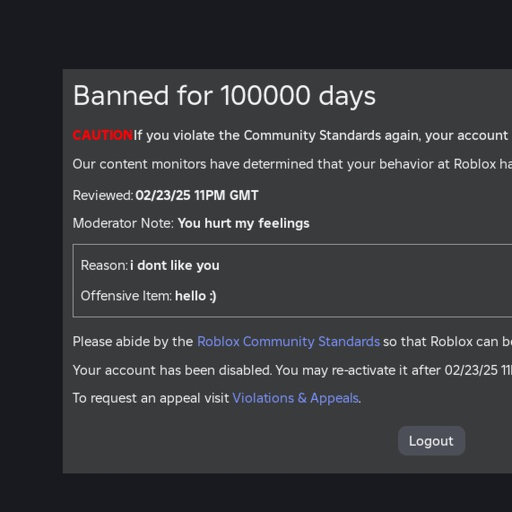Click the 'Our content monitors have determined' sentence

click(292, 164)
